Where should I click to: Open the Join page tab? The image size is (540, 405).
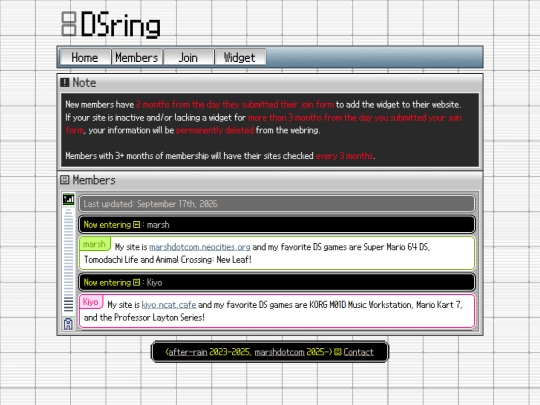click(188, 57)
